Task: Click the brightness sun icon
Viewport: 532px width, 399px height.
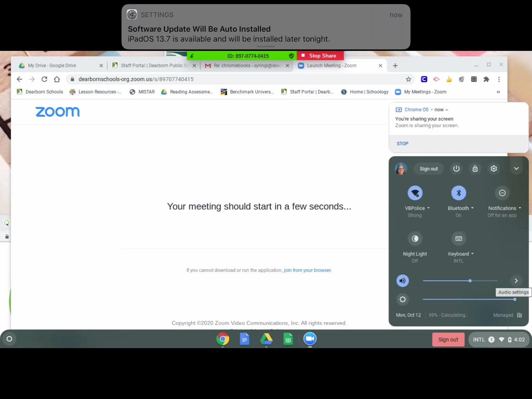Action: click(403, 299)
